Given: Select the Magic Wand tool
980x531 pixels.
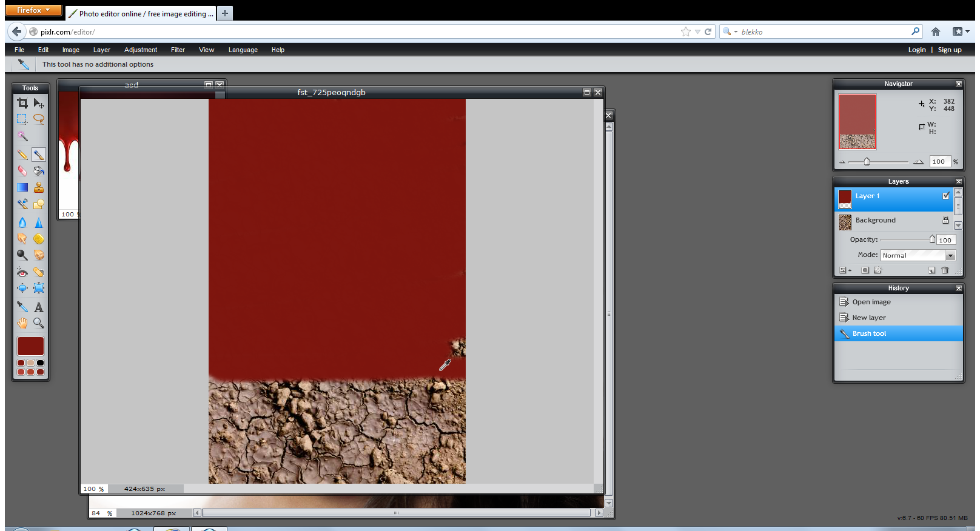Looking at the screenshot, I should pyautogui.click(x=22, y=136).
